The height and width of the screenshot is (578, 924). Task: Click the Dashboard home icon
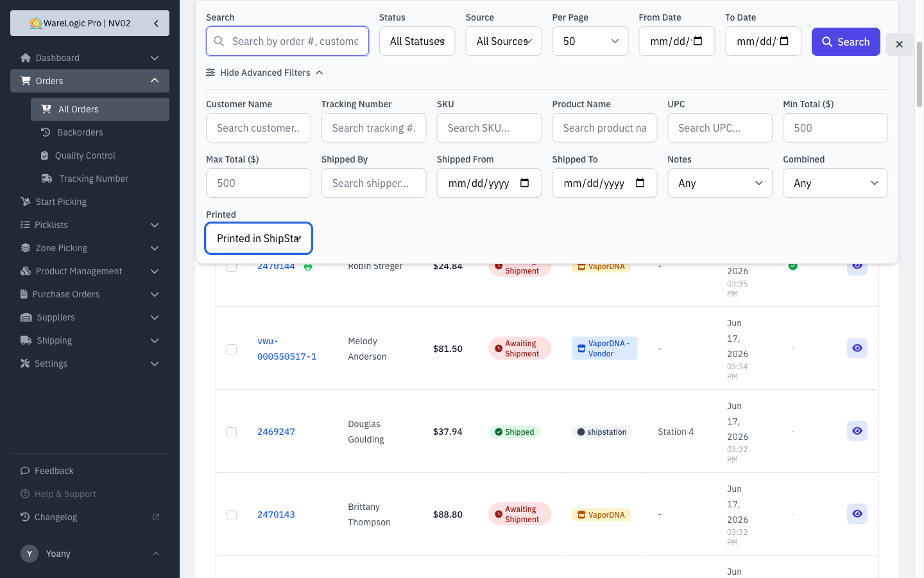pos(26,58)
